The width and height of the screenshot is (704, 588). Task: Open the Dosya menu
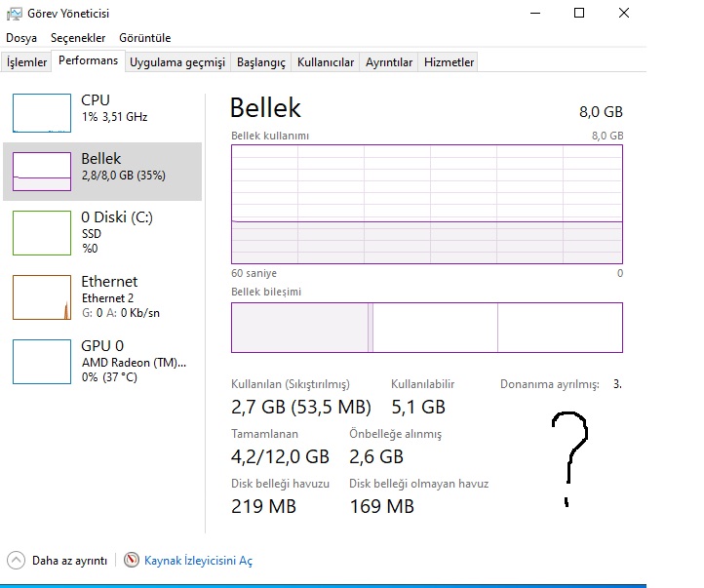click(21, 38)
